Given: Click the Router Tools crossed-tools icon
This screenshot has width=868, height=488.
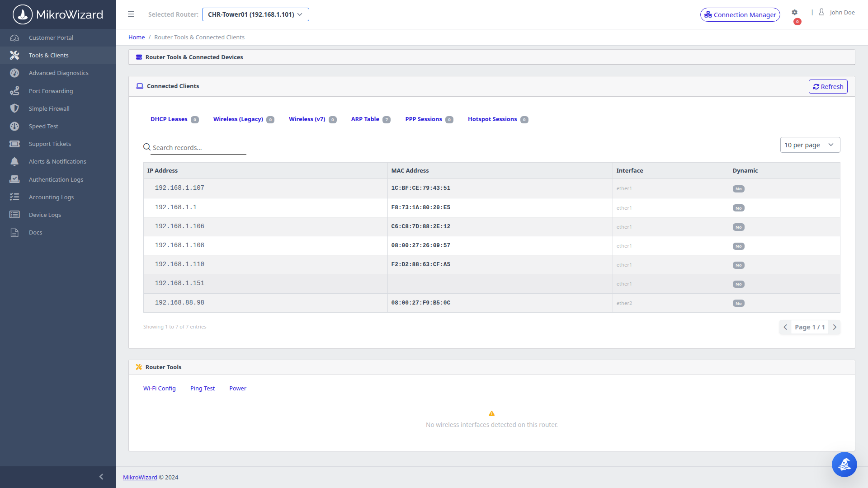Looking at the screenshot, I should 139,367.
